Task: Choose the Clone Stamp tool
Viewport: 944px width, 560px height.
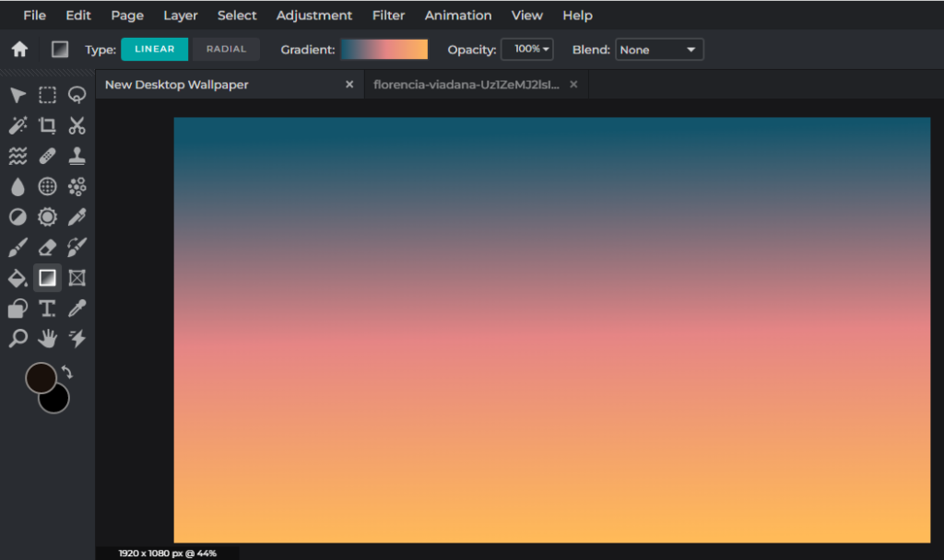Action: tap(77, 156)
